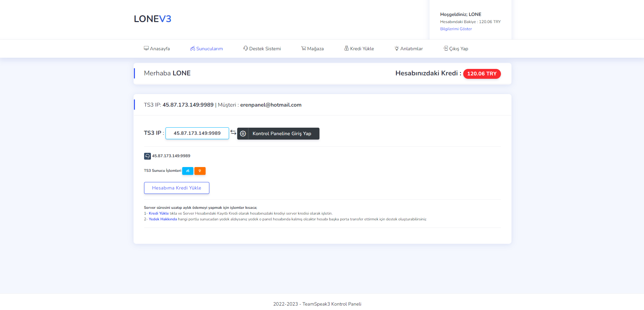The width and height of the screenshot is (644, 310).
Task: Click the '2022-2023 - TeamSpeak3 Kontrol Paneli' footer text
Action: click(317, 304)
